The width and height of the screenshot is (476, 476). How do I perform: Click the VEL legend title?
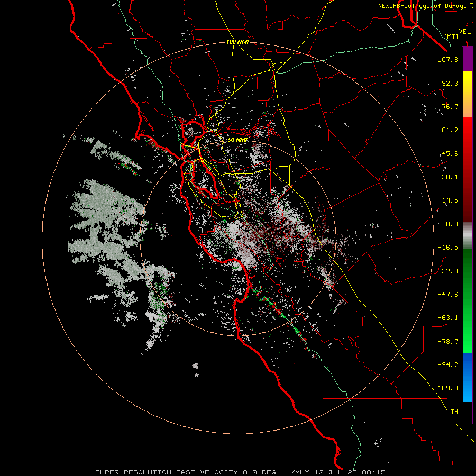[464, 31]
